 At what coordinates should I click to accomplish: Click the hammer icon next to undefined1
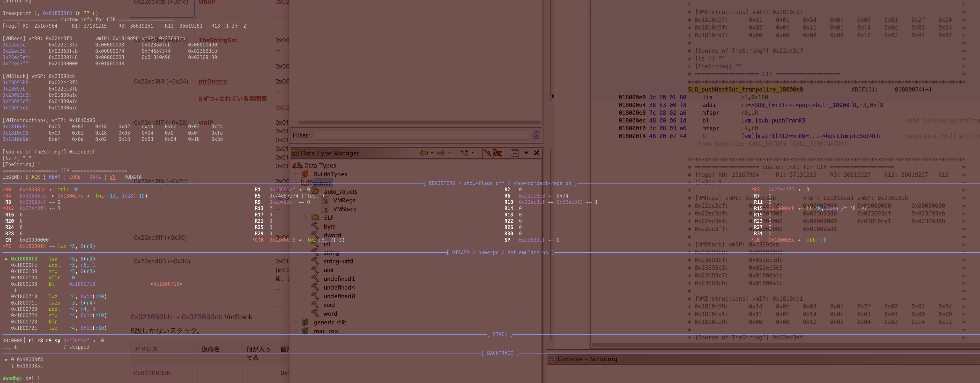pyautogui.click(x=315, y=279)
